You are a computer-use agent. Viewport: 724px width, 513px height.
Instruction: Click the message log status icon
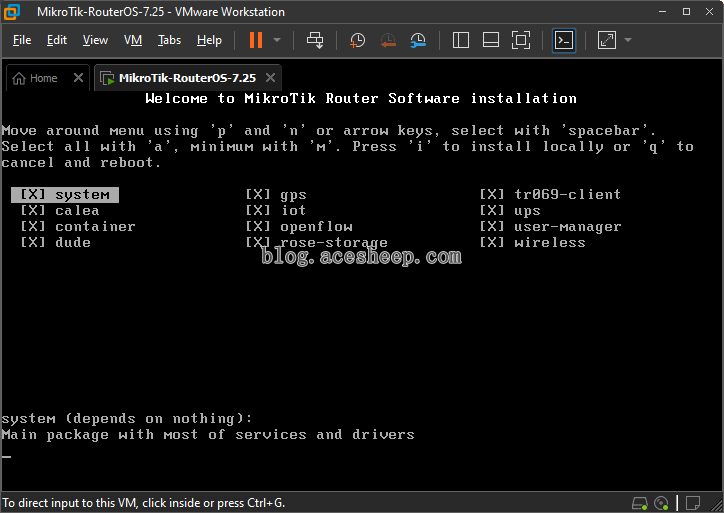tap(693, 502)
